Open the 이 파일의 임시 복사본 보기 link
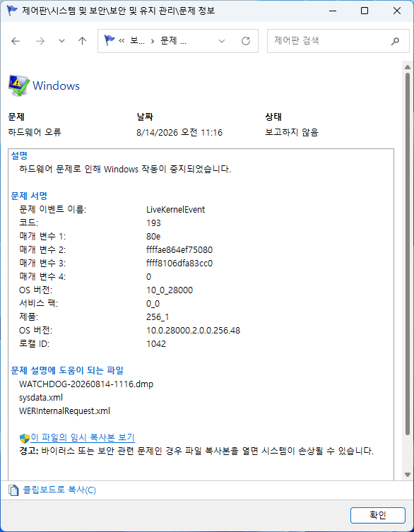 [83, 437]
